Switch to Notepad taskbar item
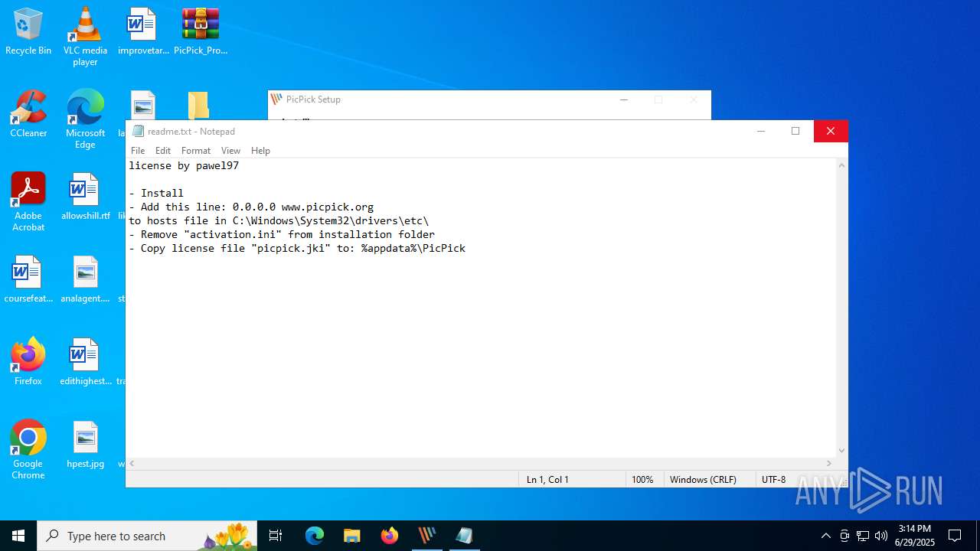 [x=464, y=536]
